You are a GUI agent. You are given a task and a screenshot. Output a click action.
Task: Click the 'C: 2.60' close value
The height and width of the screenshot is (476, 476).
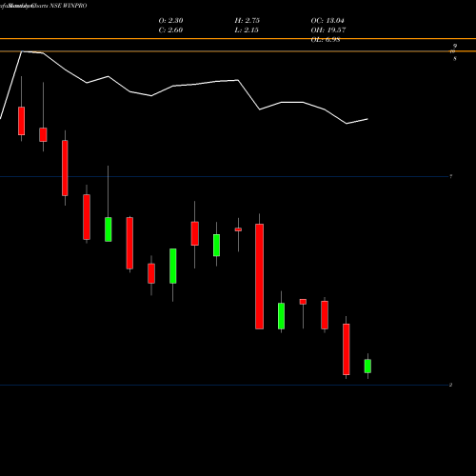170,30
